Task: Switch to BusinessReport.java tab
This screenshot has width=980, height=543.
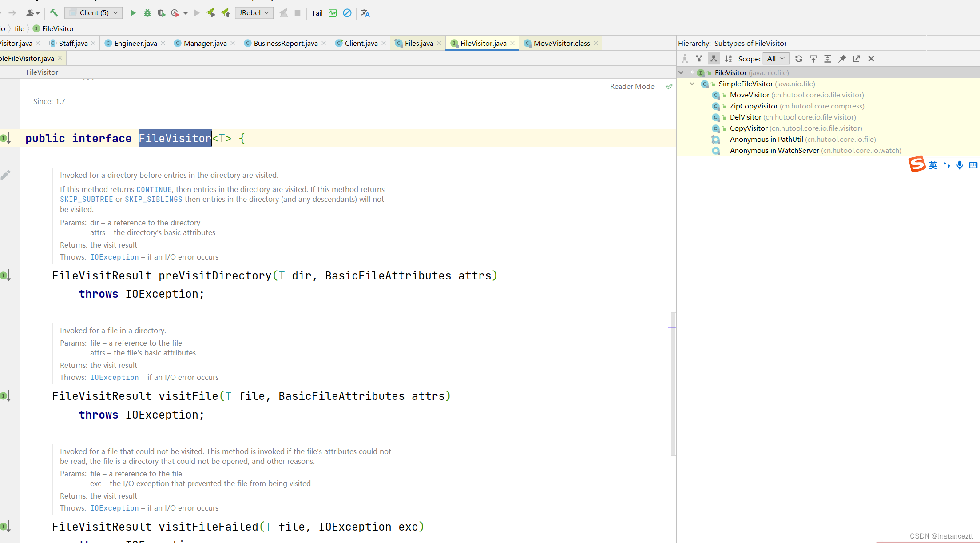Action: click(x=286, y=43)
